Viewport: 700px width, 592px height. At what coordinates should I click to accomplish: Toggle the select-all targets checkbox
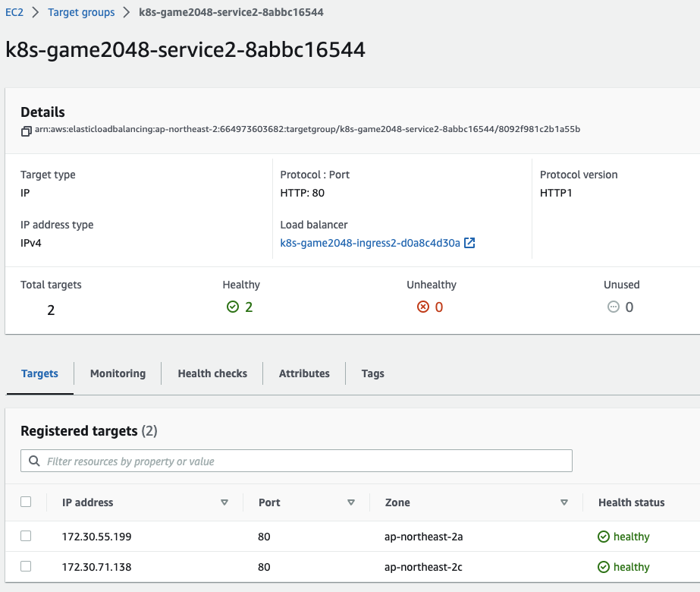(x=26, y=502)
